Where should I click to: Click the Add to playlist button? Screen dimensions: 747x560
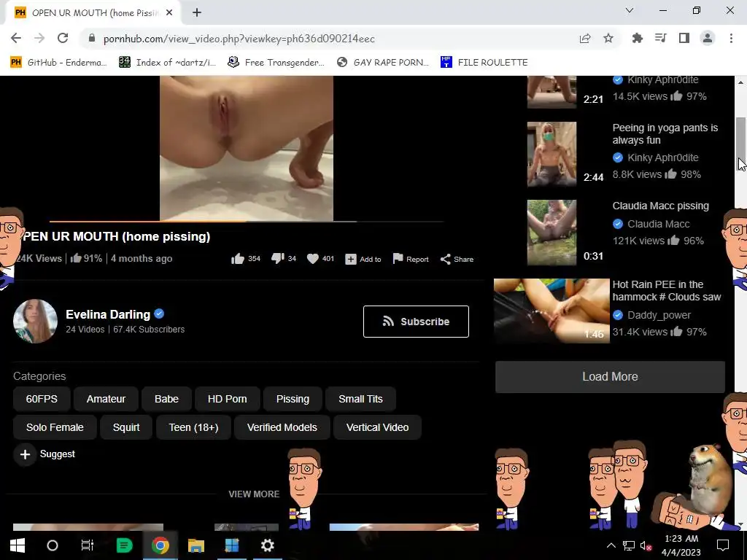pyautogui.click(x=363, y=259)
